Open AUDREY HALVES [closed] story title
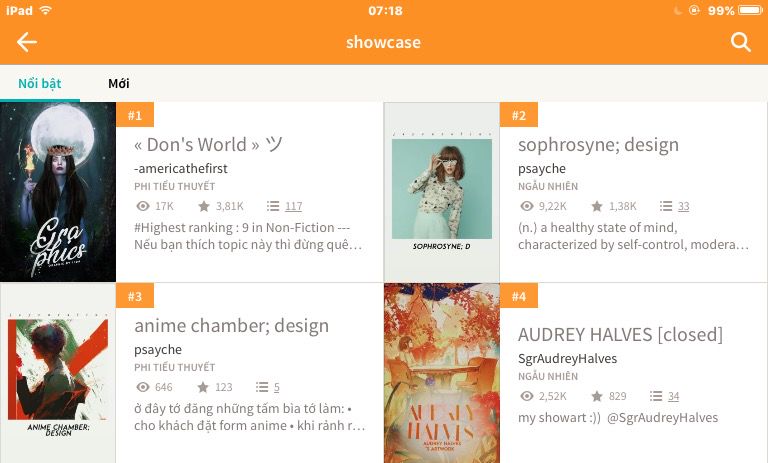 pyautogui.click(x=619, y=335)
